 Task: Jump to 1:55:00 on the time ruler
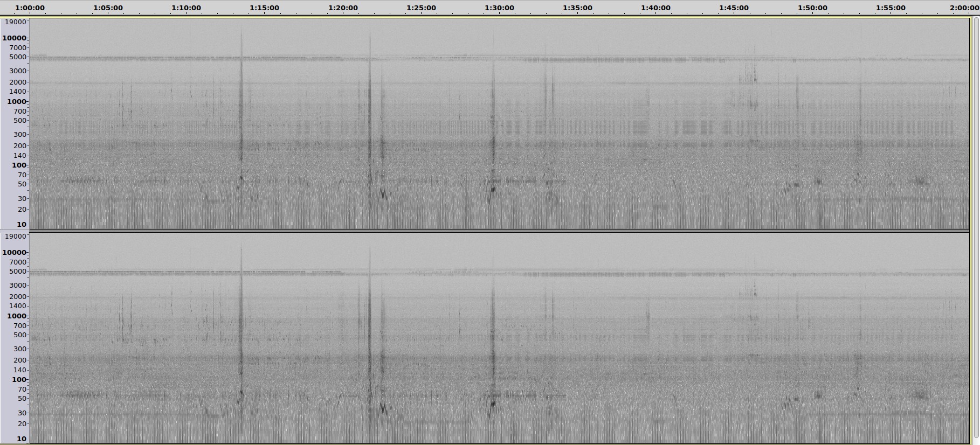(891, 8)
